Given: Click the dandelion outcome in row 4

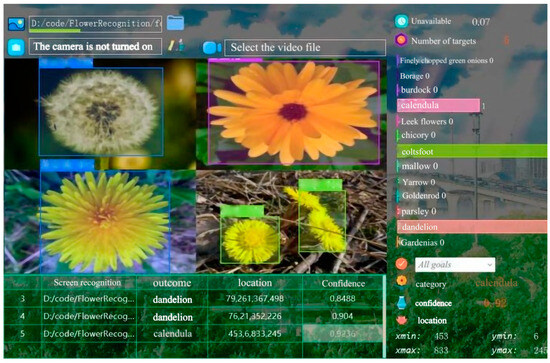Looking at the screenshot, I should coord(172,317).
